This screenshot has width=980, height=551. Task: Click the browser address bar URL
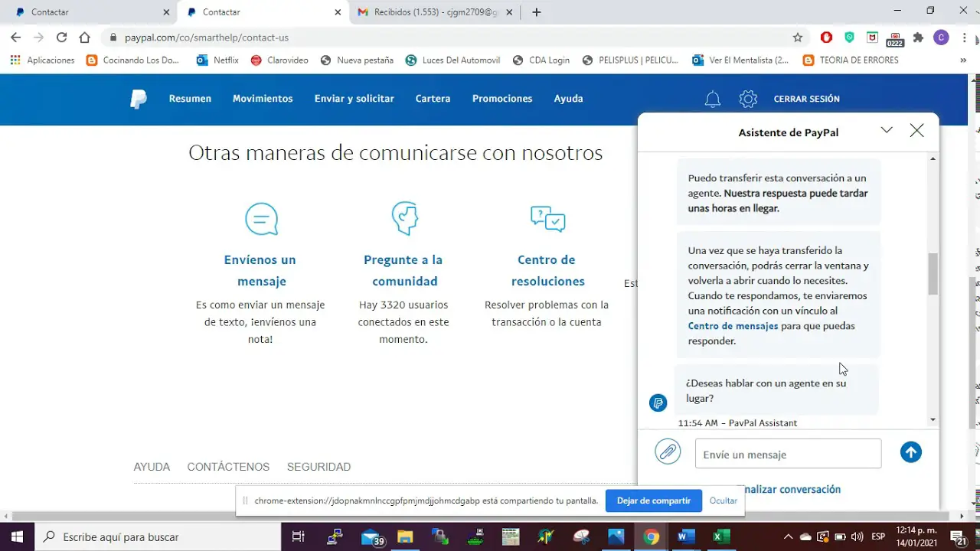tap(207, 37)
